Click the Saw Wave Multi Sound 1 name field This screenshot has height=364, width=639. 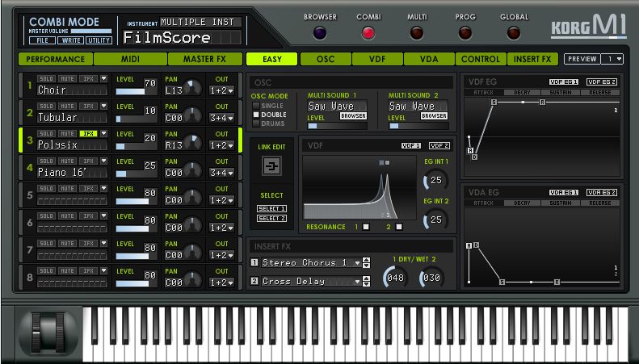(x=337, y=107)
